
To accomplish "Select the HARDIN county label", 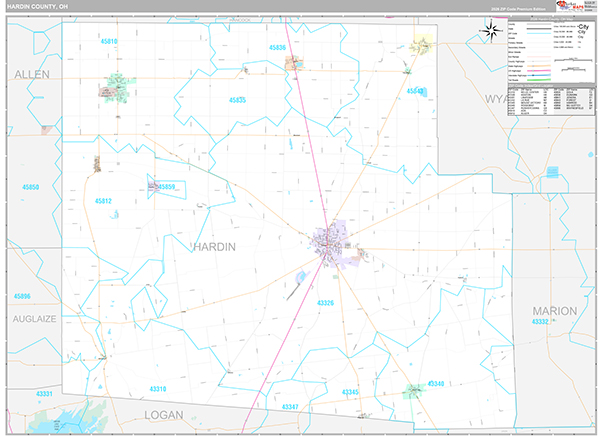I will [214, 247].
